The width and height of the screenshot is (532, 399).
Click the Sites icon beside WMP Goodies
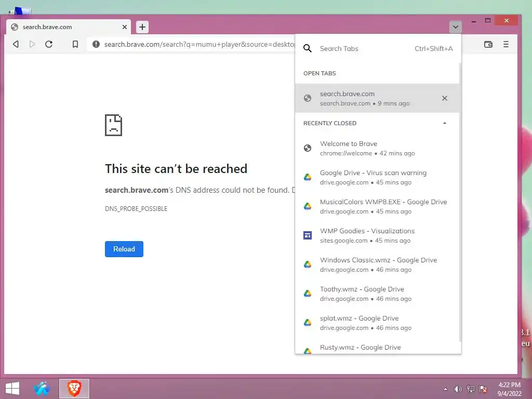[x=308, y=235]
